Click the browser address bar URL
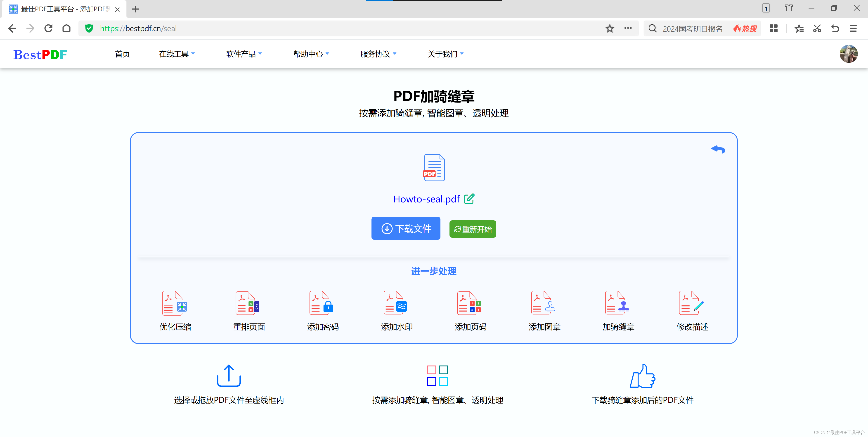Viewport: 868px width, 437px height. [x=138, y=29]
